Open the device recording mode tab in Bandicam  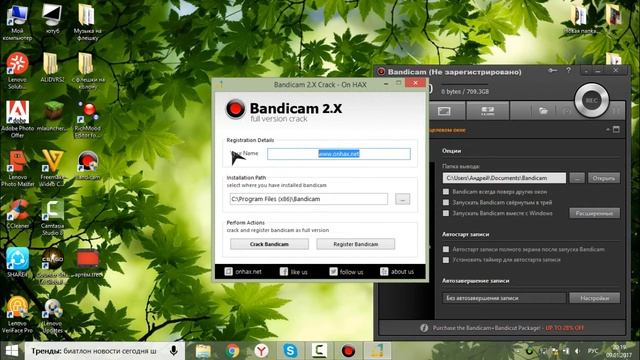pos(487,111)
